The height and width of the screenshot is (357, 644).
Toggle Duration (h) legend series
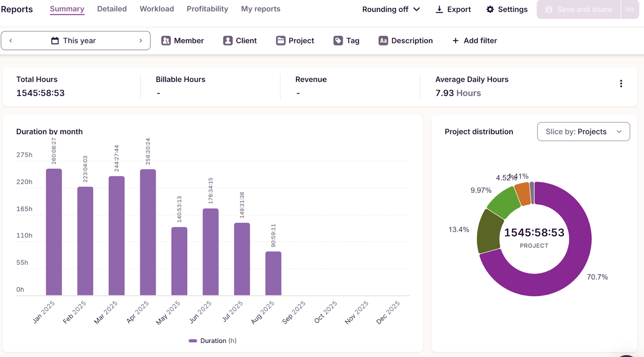click(x=213, y=341)
